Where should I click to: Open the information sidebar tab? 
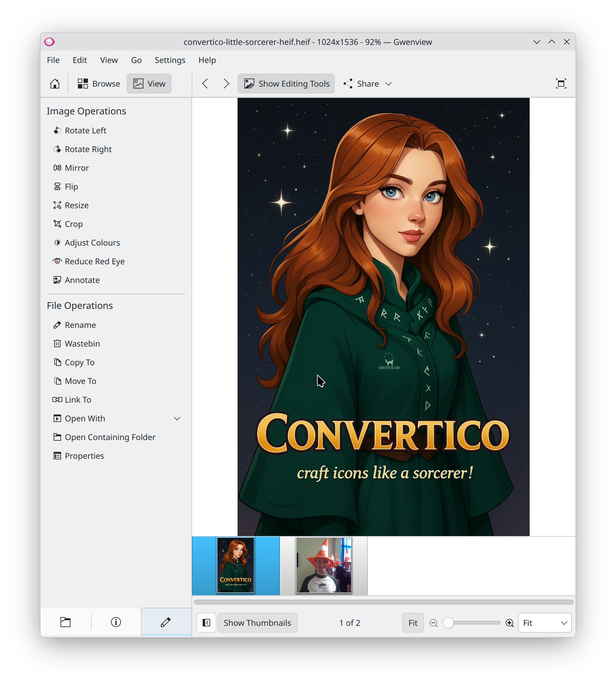point(116,622)
